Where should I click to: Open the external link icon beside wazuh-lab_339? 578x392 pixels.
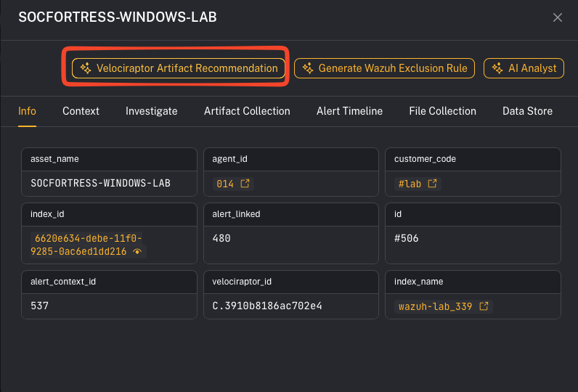pyautogui.click(x=484, y=306)
